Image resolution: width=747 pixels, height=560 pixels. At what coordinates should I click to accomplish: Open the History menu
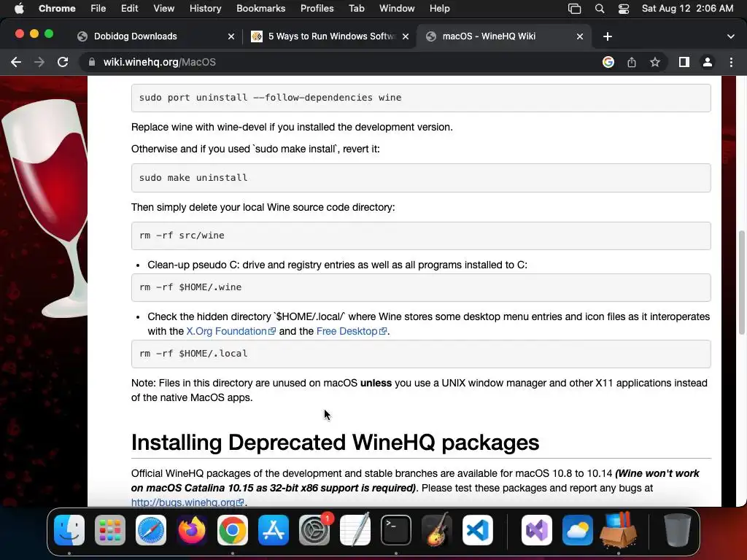(205, 8)
